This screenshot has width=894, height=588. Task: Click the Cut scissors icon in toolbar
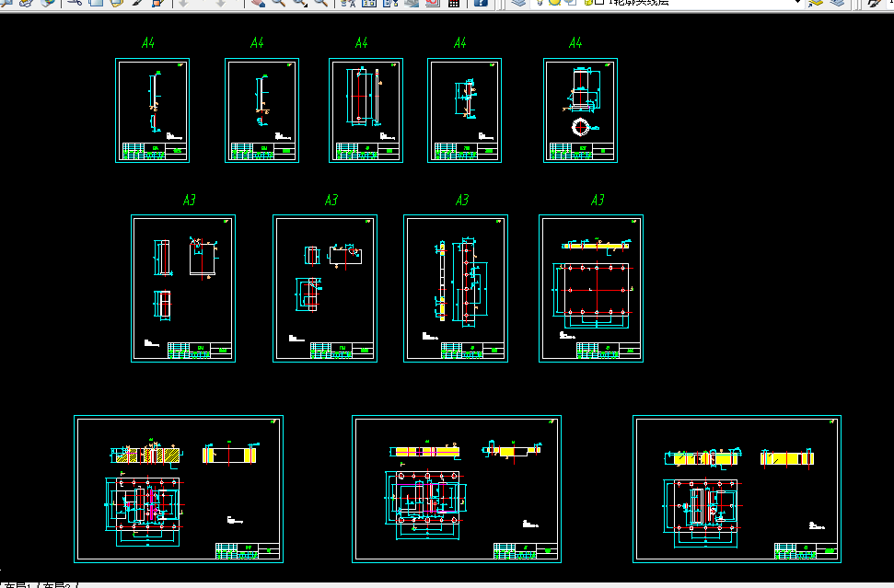click(75, 2)
